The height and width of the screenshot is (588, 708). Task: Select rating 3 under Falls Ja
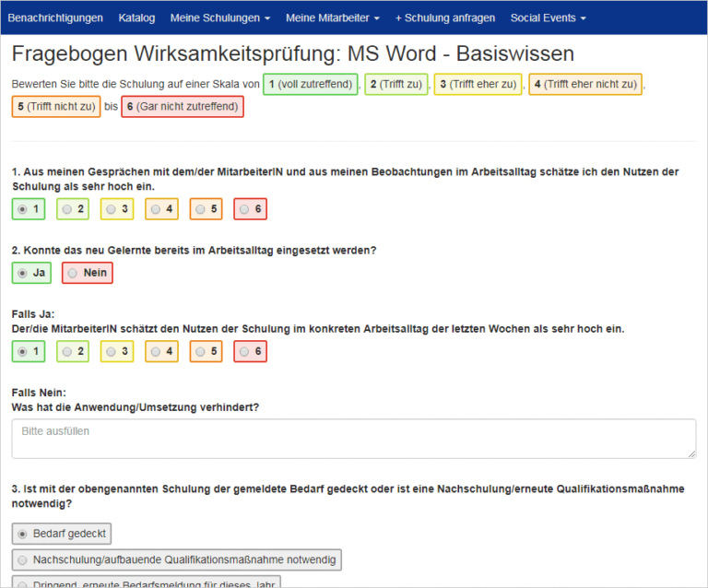click(117, 351)
